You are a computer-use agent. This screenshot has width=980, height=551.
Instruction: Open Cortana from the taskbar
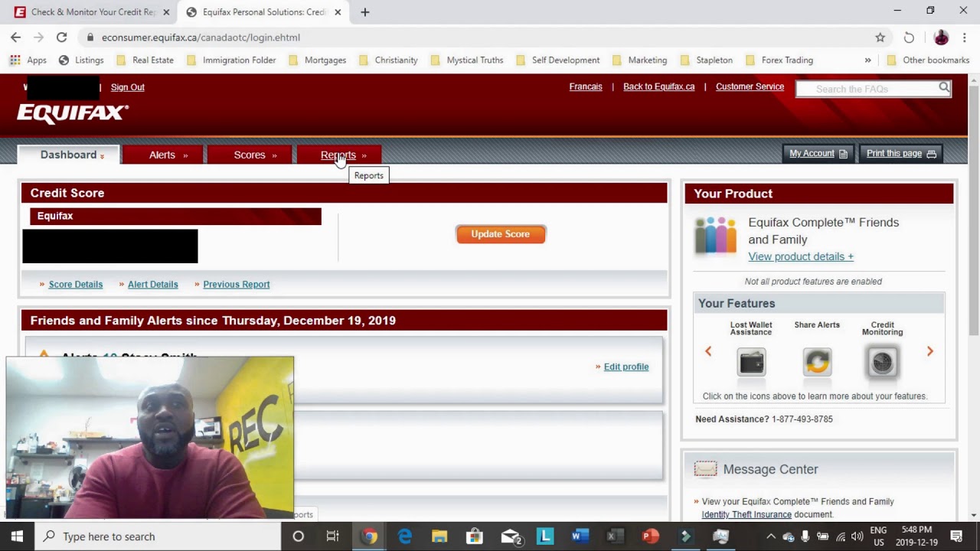coord(299,536)
